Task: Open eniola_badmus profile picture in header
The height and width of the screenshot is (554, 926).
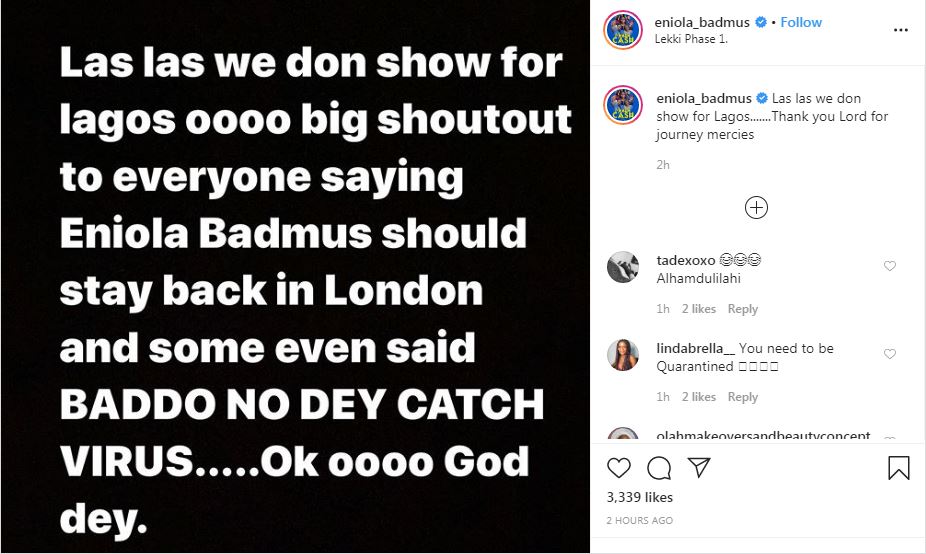Action: pos(622,30)
